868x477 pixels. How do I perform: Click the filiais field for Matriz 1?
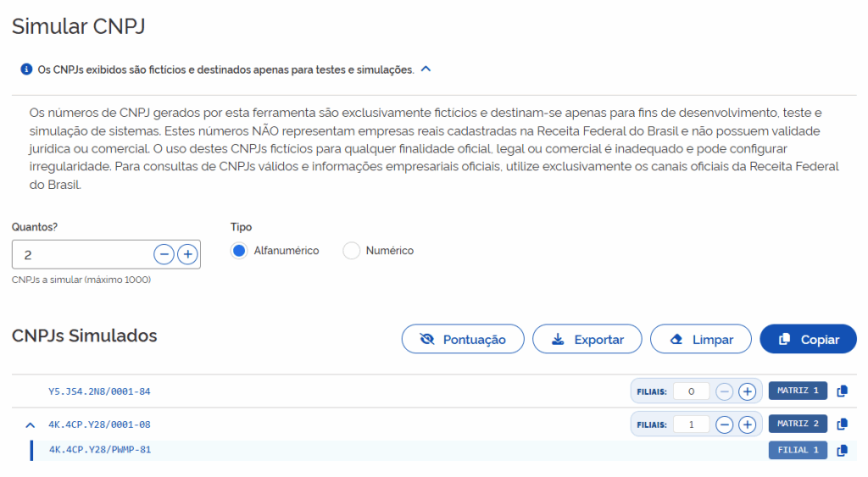click(691, 391)
